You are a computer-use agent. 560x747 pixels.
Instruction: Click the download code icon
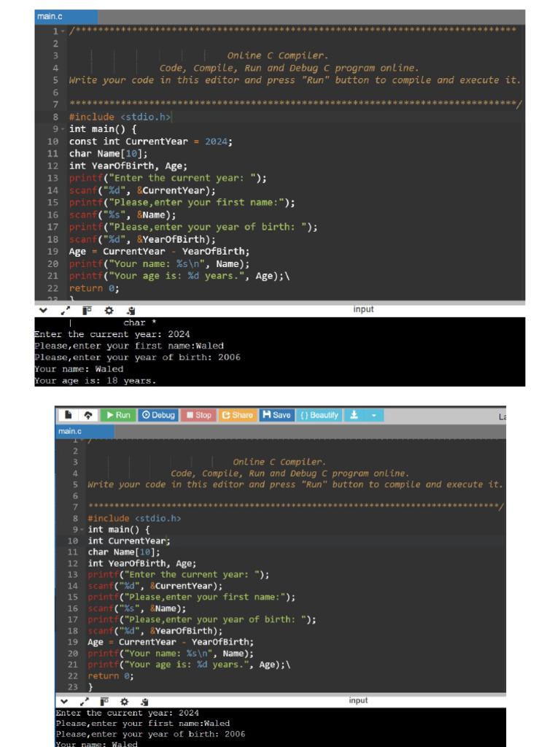click(x=354, y=415)
